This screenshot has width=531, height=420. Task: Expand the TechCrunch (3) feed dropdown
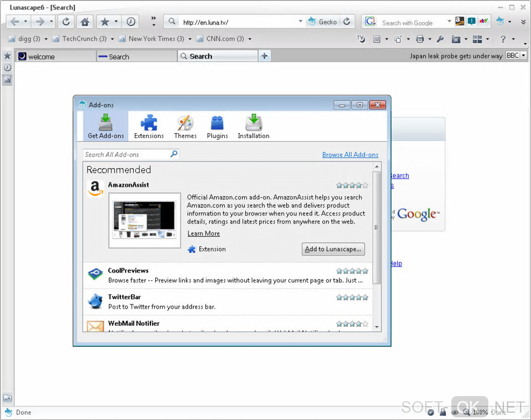pyautogui.click(x=112, y=39)
